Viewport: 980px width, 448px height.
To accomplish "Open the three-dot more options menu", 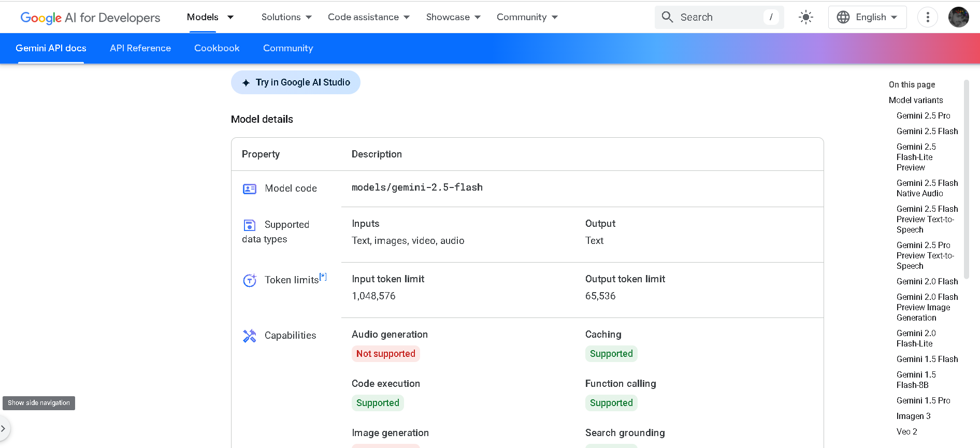I will coord(928,17).
